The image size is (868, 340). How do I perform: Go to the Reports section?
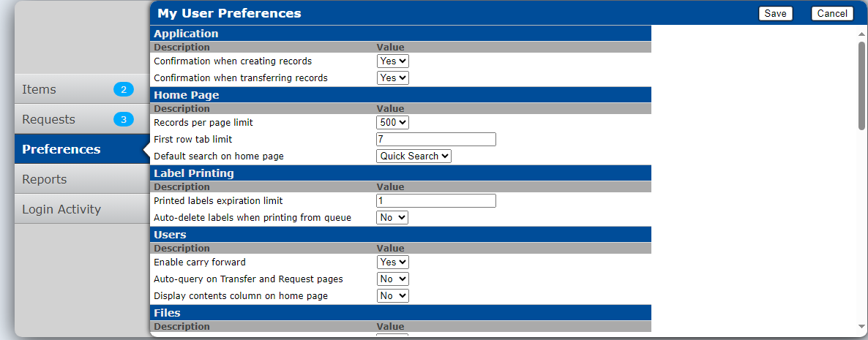(x=44, y=179)
